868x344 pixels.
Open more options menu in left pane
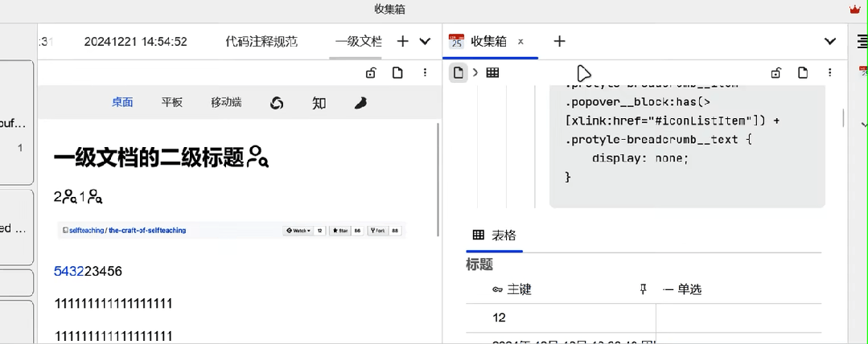click(x=425, y=72)
